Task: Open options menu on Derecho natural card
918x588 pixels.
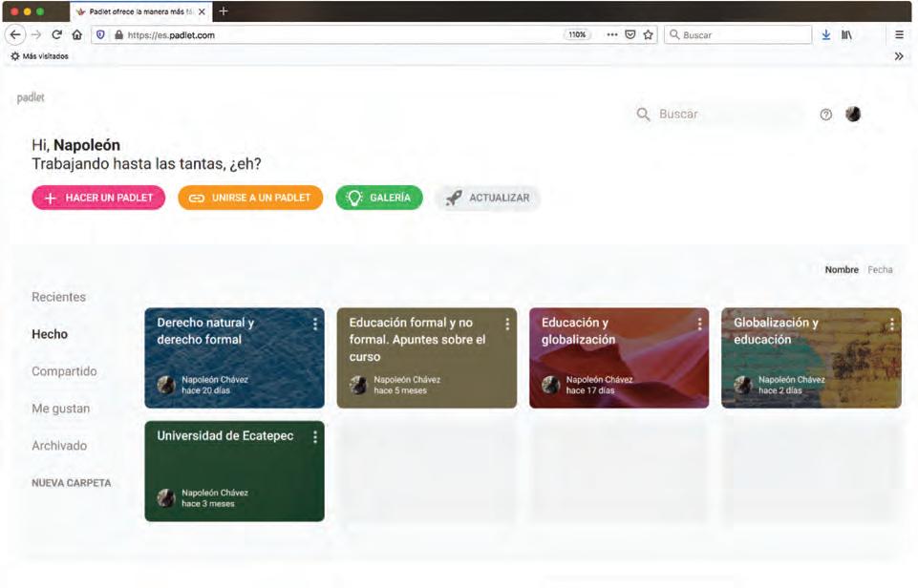Action: point(315,325)
